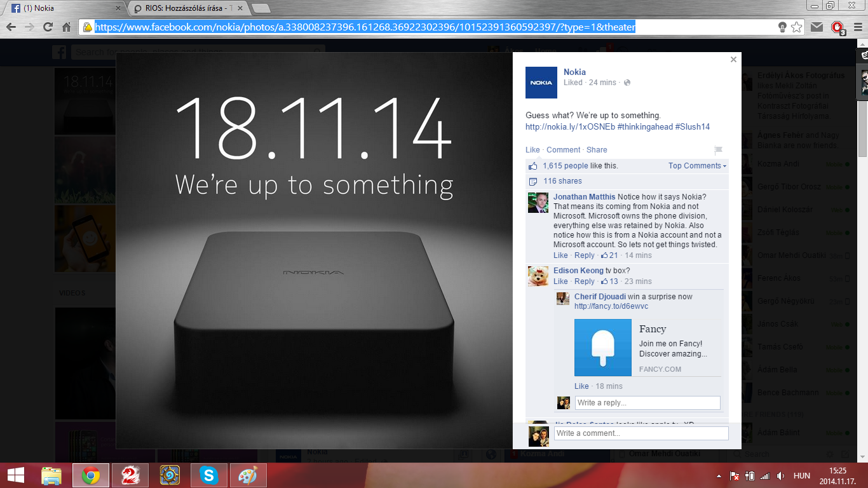Click the Write a reply field

[x=648, y=403]
